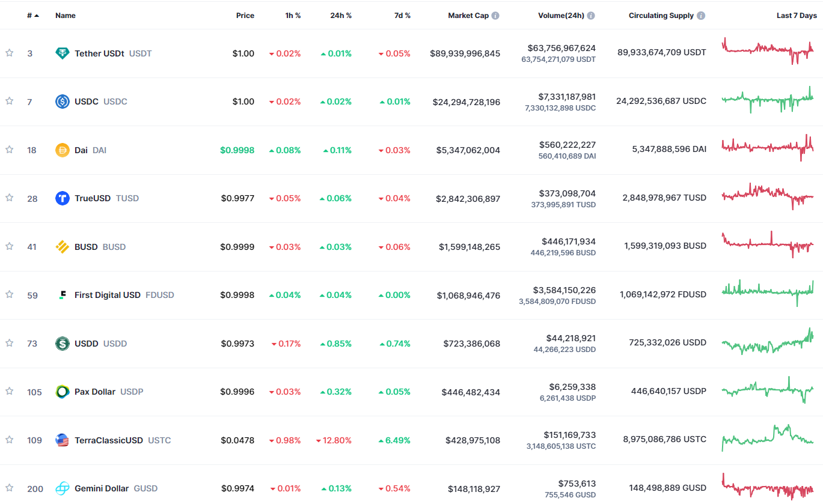
Task: Click the TrueUSD coin logo
Action: 63,198
